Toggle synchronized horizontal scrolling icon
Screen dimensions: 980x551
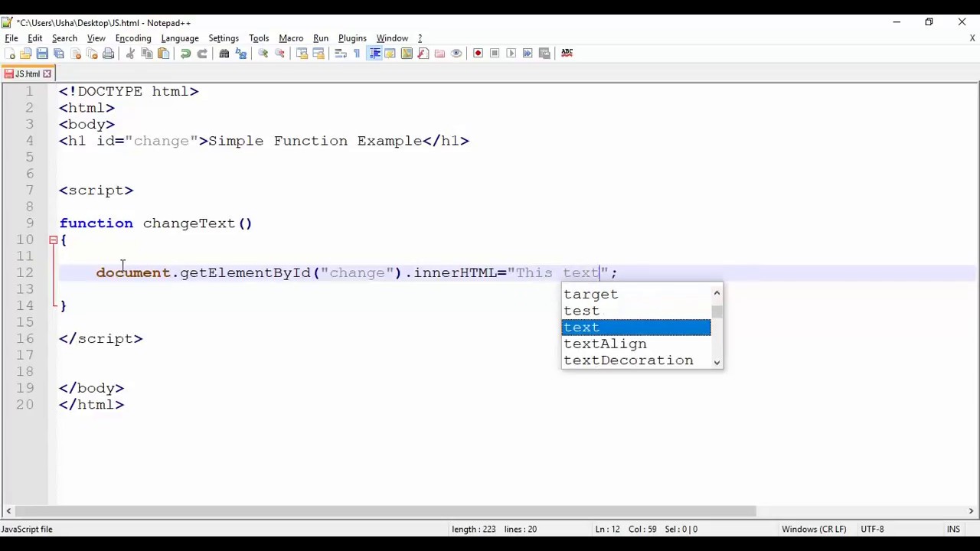318,53
